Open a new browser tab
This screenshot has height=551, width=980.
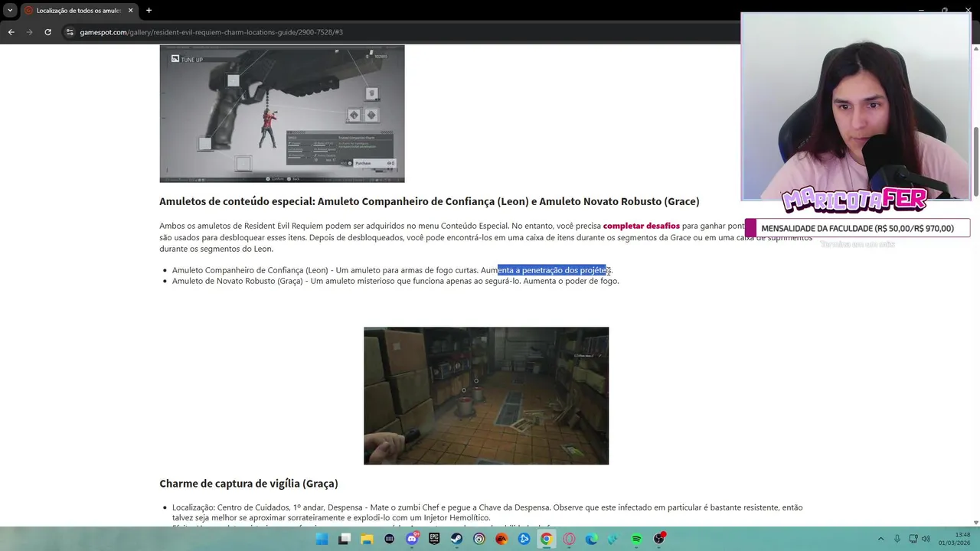point(149,11)
